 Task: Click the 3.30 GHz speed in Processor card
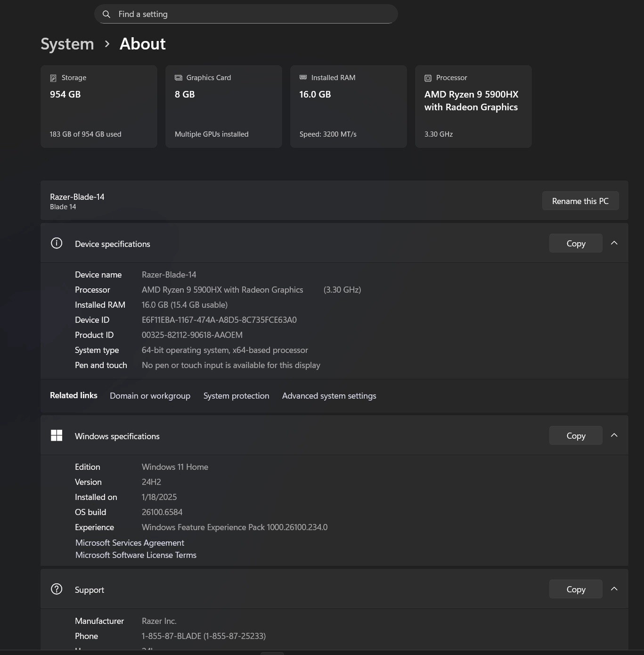coord(439,134)
